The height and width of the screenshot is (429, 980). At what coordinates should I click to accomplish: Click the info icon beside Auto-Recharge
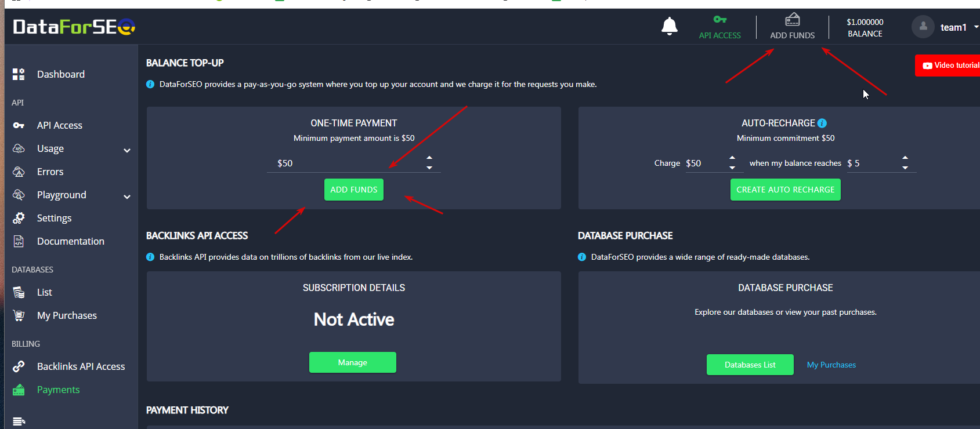[822, 123]
